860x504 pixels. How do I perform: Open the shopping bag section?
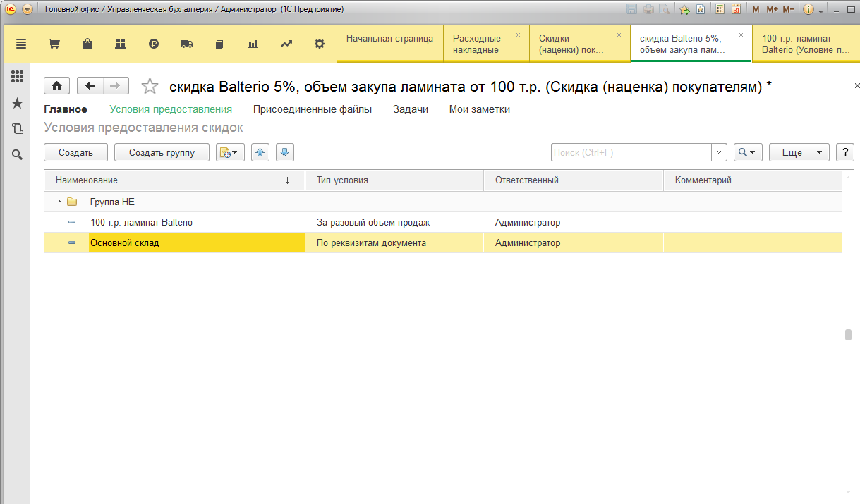click(87, 44)
